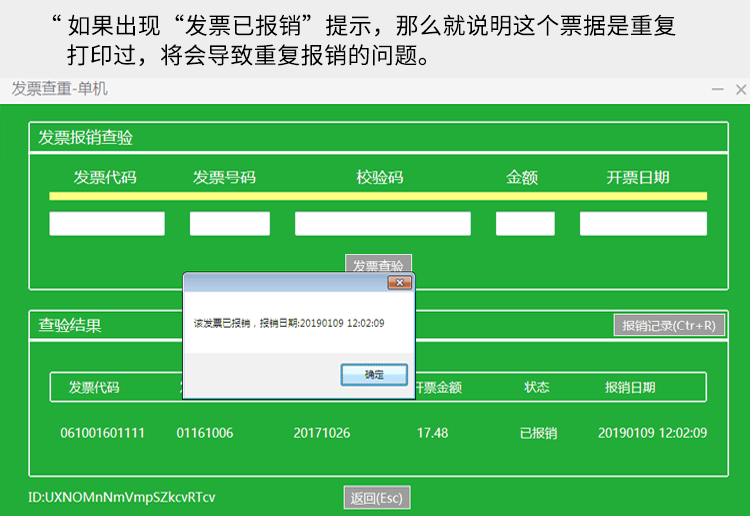Select the 校验码 input field
The image size is (750, 516).
(x=382, y=224)
